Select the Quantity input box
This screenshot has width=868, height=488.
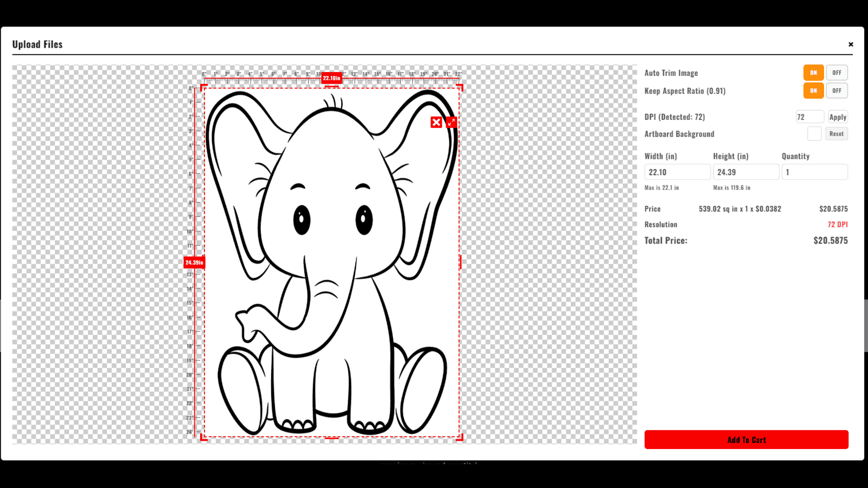point(814,172)
